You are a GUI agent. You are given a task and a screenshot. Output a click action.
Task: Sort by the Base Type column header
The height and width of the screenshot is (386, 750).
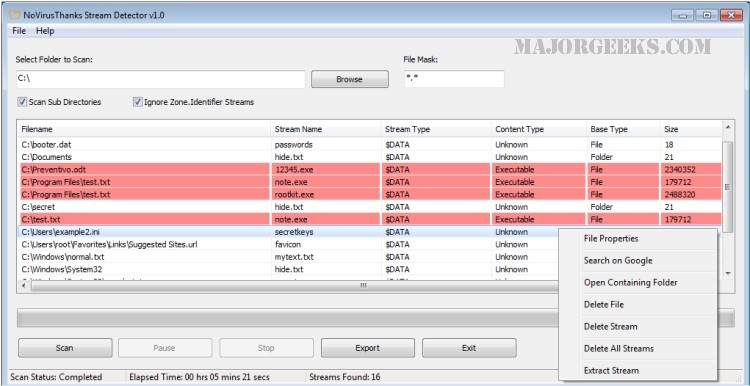[623, 129]
